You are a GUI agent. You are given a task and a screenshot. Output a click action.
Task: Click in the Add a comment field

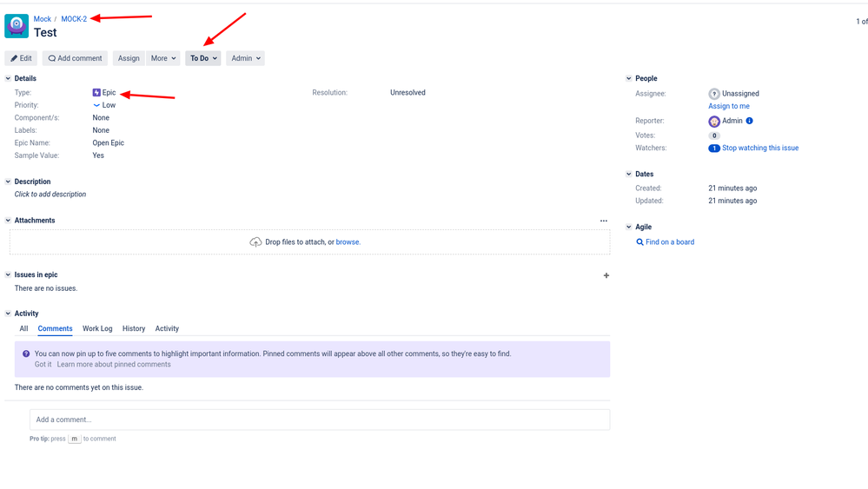[x=320, y=420]
